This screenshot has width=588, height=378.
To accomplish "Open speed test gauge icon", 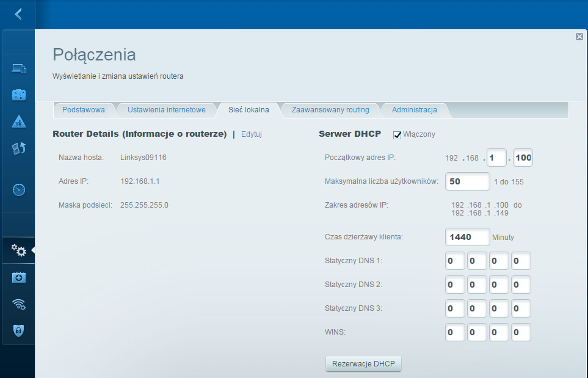I will pyautogui.click(x=19, y=190).
